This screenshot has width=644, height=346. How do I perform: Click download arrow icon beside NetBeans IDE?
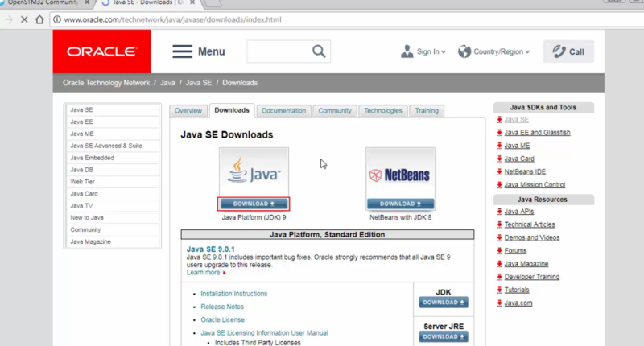click(x=499, y=171)
